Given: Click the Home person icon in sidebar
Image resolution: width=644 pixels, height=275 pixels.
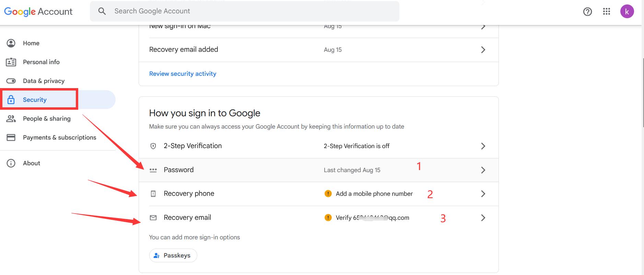Looking at the screenshot, I should (x=11, y=43).
